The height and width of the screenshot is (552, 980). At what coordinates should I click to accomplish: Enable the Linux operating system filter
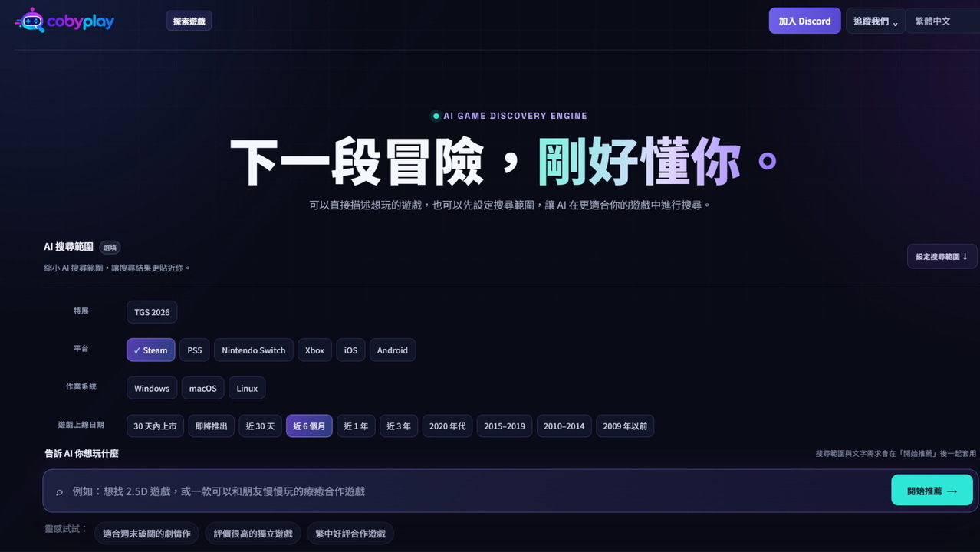coord(247,388)
